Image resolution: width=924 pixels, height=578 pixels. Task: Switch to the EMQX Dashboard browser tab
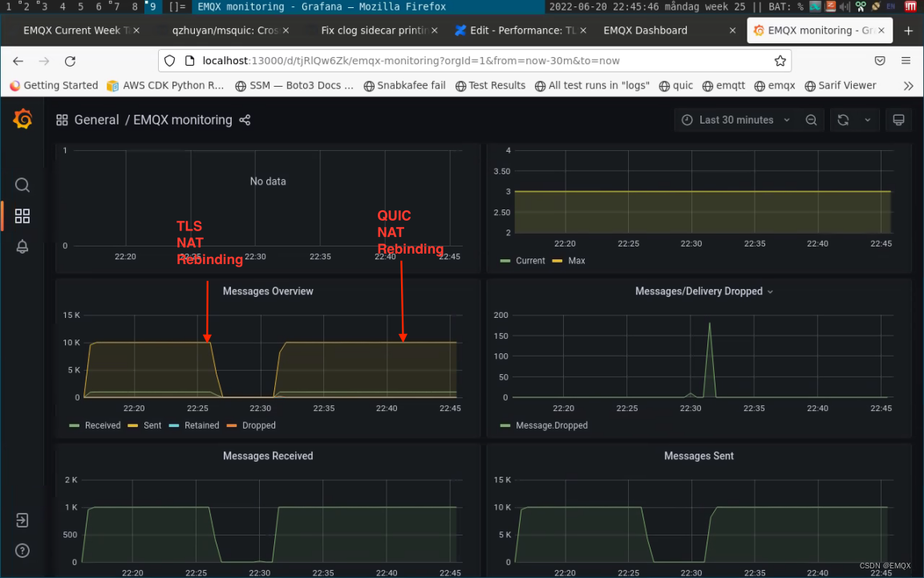[645, 31]
